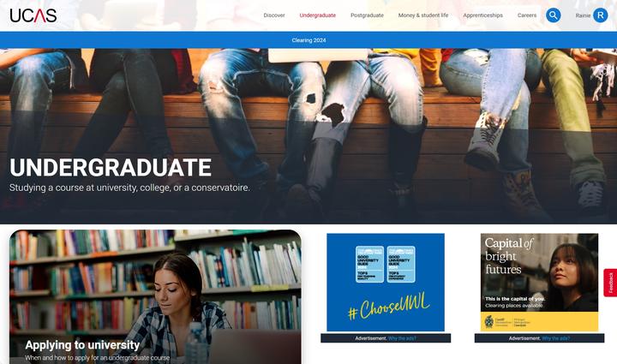Open the Applying to university card
The width and height of the screenshot is (617, 364).
coord(155,297)
